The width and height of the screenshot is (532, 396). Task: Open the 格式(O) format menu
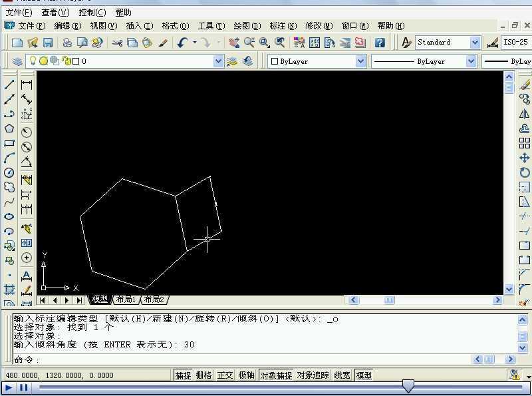[176, 26]
